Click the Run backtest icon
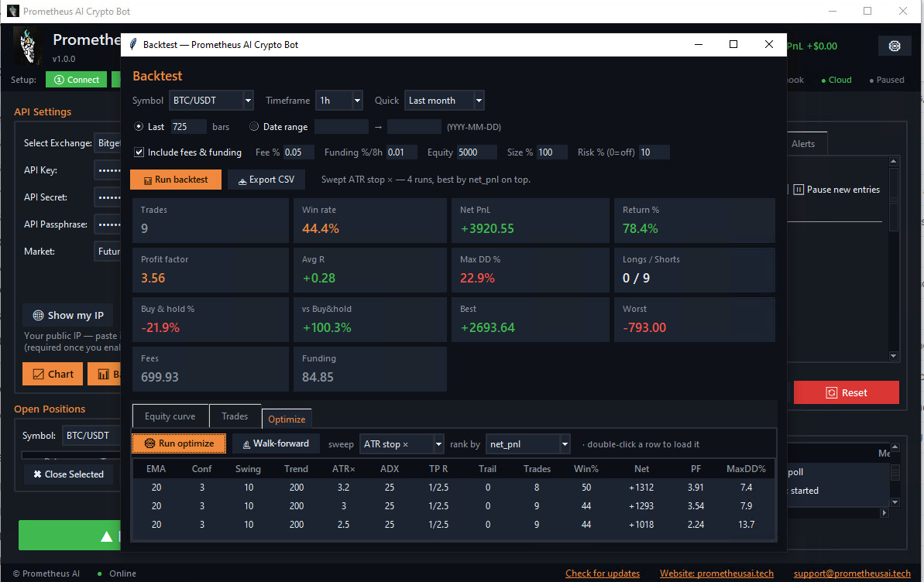 tap(148, 180)
